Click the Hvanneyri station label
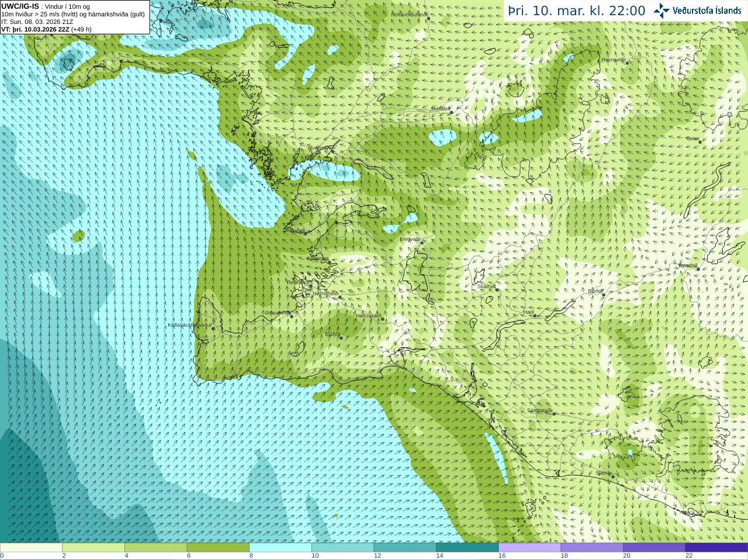Viewport: 748px width, 560px height. pyautogui.click(x=319, y=148)
